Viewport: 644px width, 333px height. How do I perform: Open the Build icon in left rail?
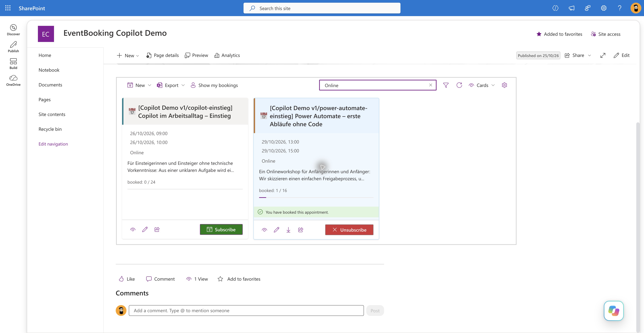(x=13, y=64)
